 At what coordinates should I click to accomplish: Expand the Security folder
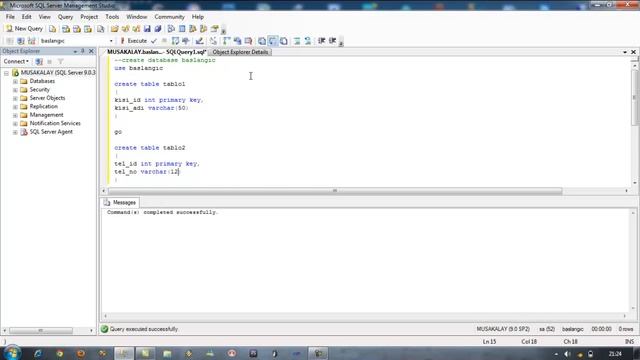pyautogui.click(x=15, y=90)
